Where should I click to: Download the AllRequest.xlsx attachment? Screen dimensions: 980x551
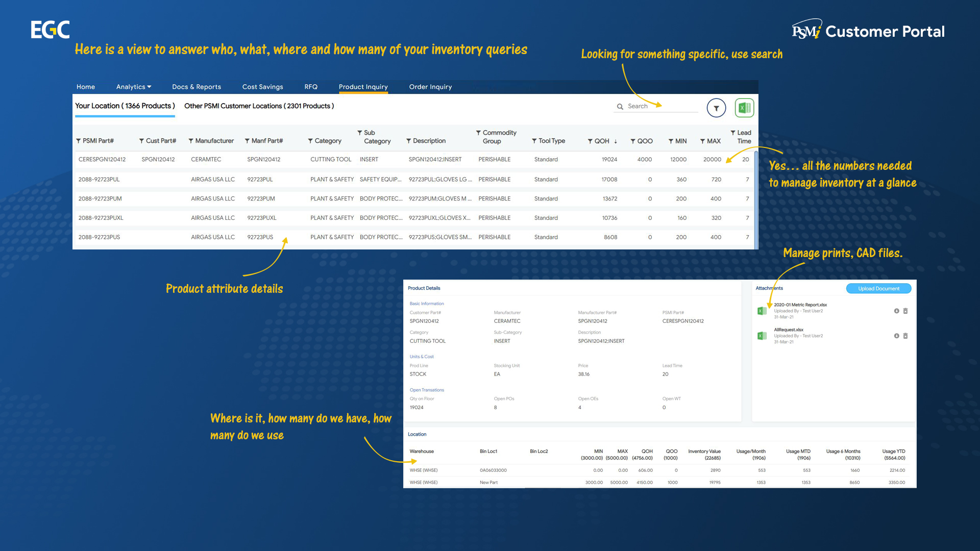[x=896, y=336]
